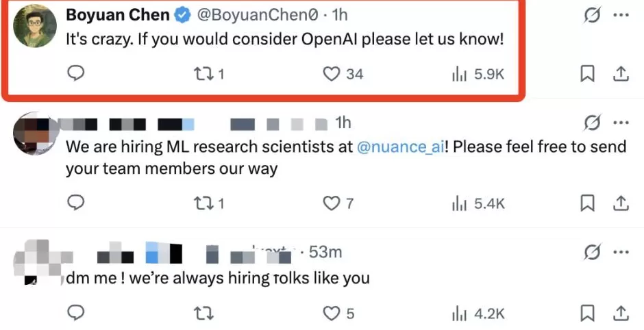
Task: Open Boyuan Chen's profile avatar
Action: [35, 26]
